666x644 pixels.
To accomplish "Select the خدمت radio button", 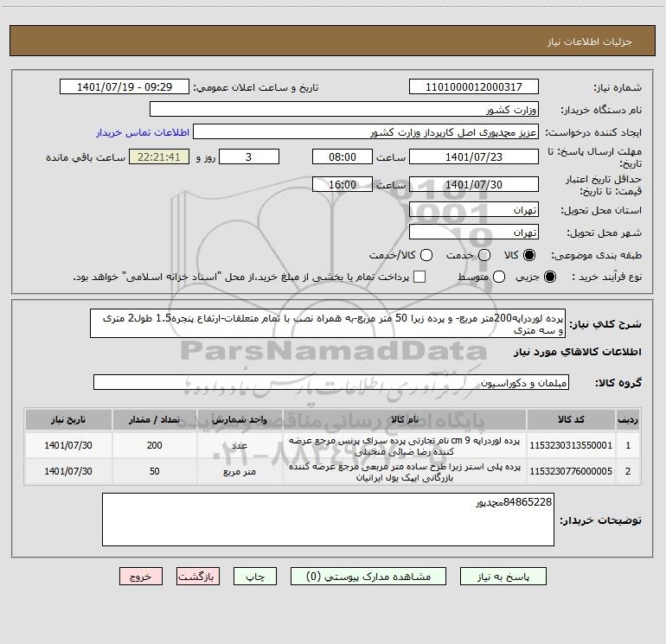I will pyautogui.click(x=484, y=255).
